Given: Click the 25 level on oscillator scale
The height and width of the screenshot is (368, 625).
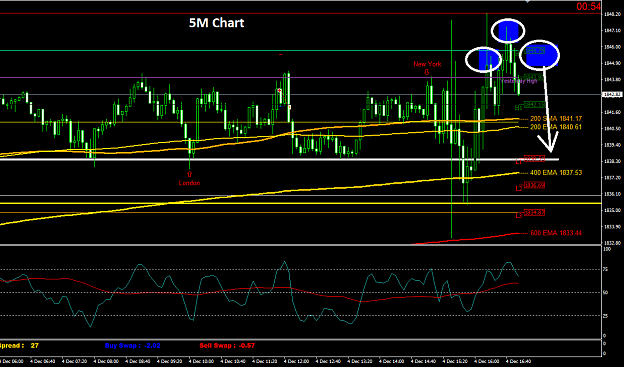Looking at the screenshot, I should pyautogui.click(x=606, y=316).
